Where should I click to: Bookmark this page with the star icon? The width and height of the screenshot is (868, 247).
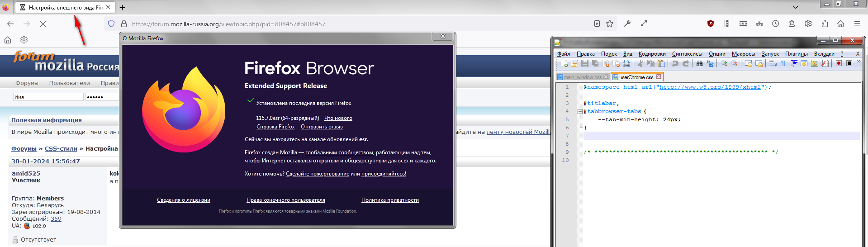(x=610, y=24)
